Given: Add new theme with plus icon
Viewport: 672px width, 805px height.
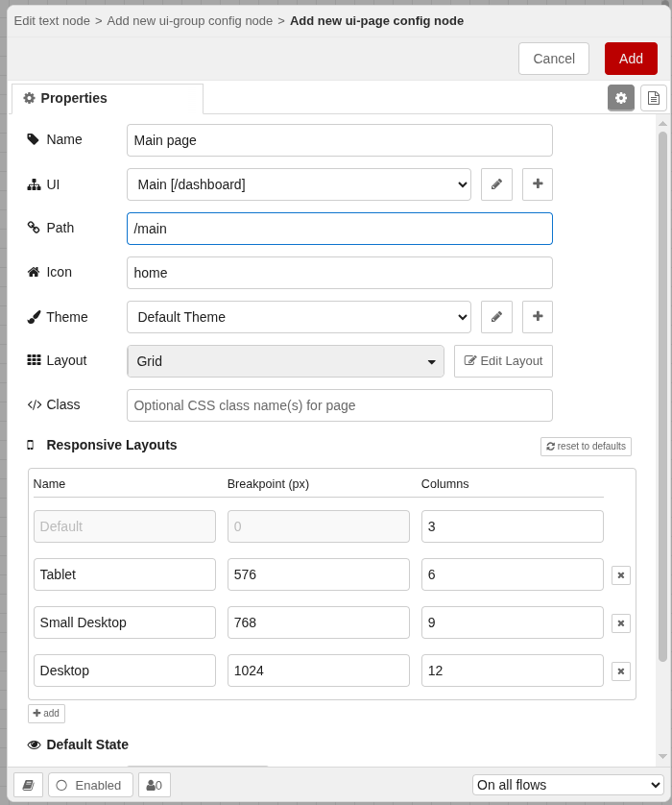Looking at the screenshot, I should [x=537, y=317].
